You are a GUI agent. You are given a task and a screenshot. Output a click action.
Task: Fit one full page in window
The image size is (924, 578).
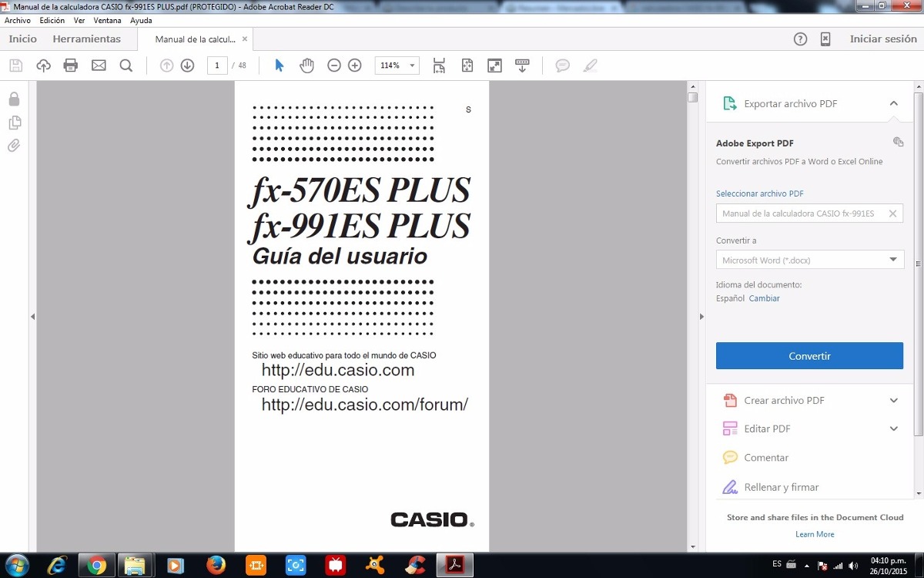tap(467, 66)
